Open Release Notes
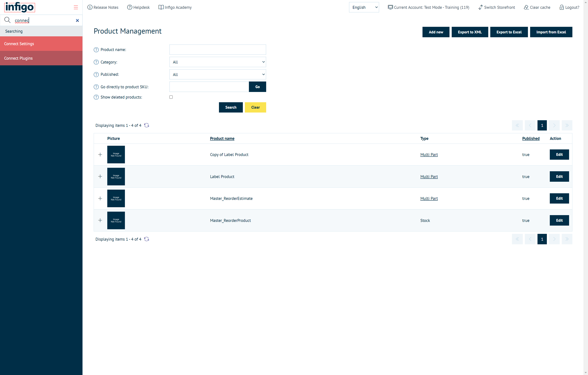This screenshot has width=588, height=375. 103,7
